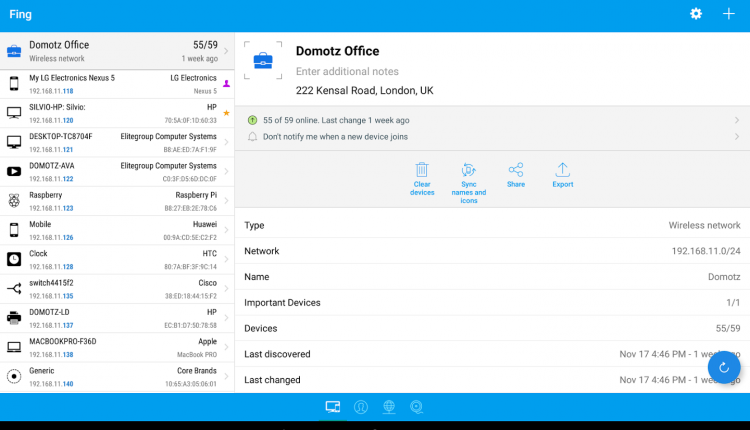This screenshot has height=430, width=750.
Task: Open the settings gear in the header
Action: (x=695, y=14)
